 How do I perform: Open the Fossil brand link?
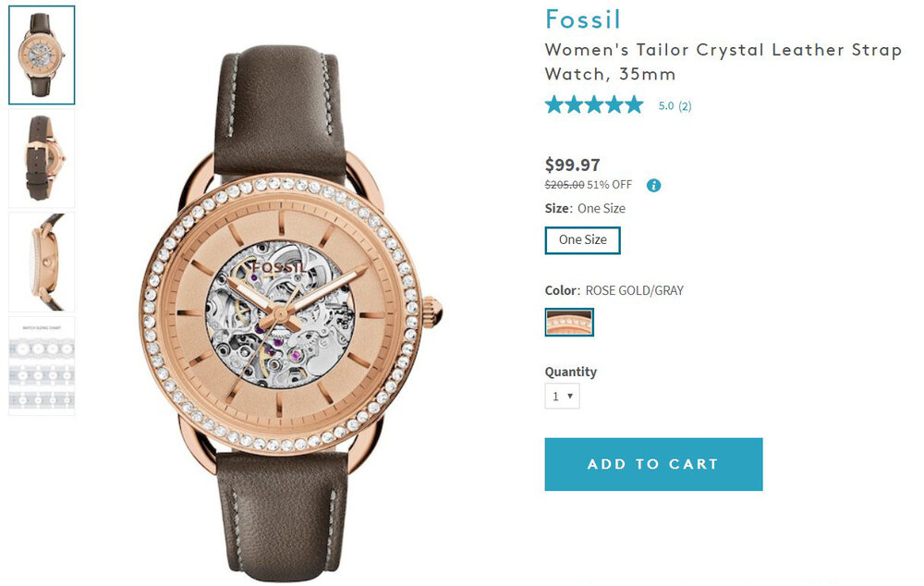click(x=582, y=19)
